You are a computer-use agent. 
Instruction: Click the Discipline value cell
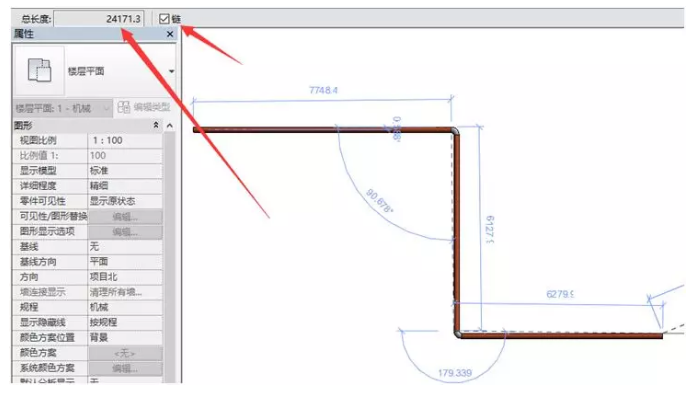tap(125, 307)
